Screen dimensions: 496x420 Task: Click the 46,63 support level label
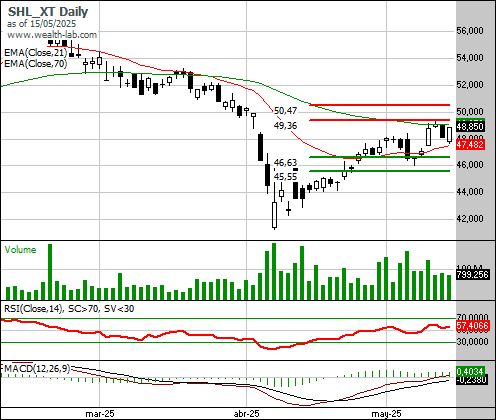click(x=285, y=163)
